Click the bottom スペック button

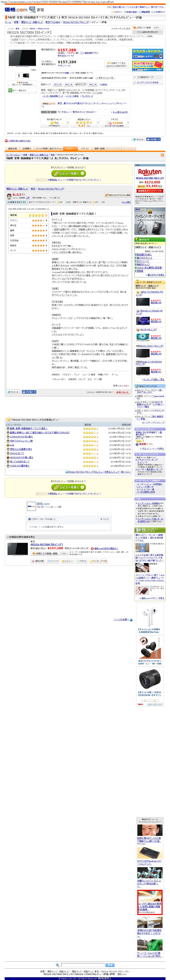53,561
